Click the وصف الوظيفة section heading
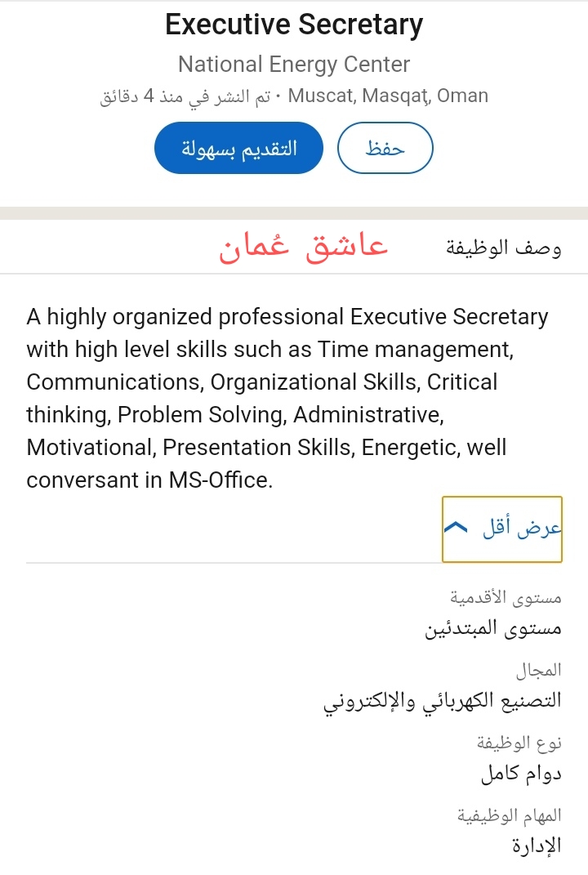The height and width of the screenshot is (875, 588). click(503, 247)
